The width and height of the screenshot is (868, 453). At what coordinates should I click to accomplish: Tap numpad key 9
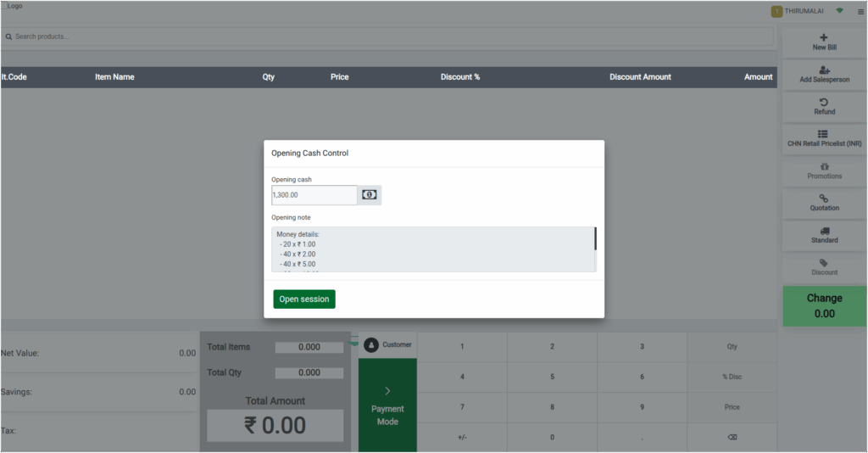click(643, 407)
